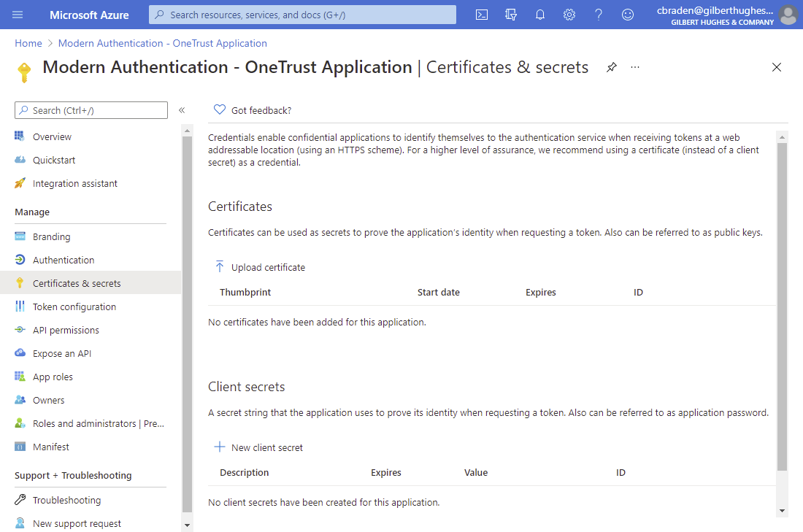Click the Manifest icon
Image resolution: width=803 pixels, height=532 pixels.
tap(20, 447)
